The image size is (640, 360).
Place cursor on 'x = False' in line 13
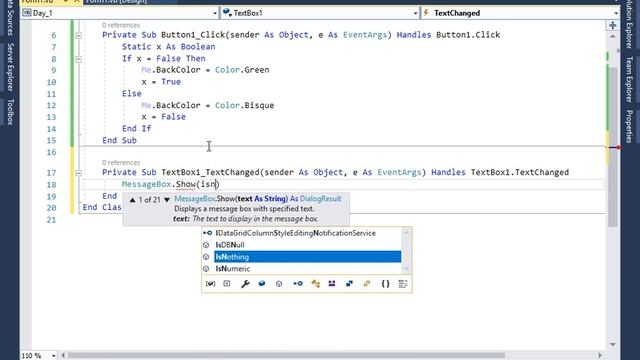(164, 117)
